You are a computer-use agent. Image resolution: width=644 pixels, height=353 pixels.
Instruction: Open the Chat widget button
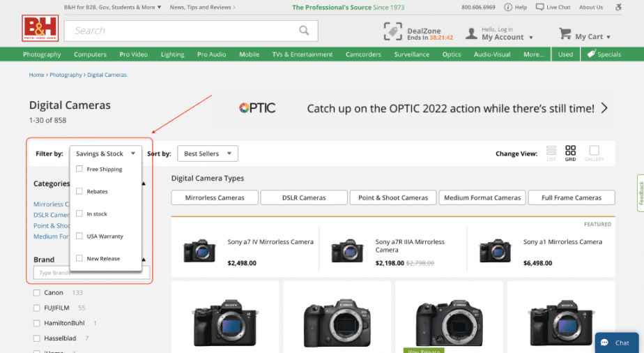pos(617,343)
